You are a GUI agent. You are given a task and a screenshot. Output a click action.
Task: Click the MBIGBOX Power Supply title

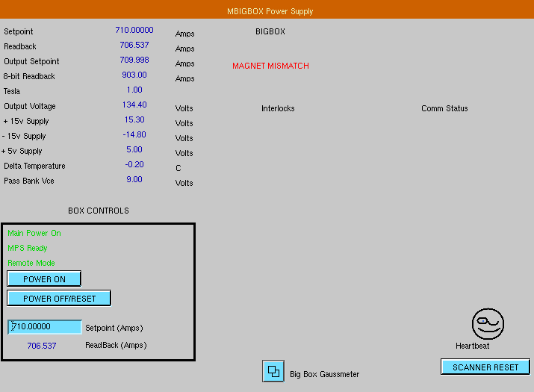(x=270, y=11)
